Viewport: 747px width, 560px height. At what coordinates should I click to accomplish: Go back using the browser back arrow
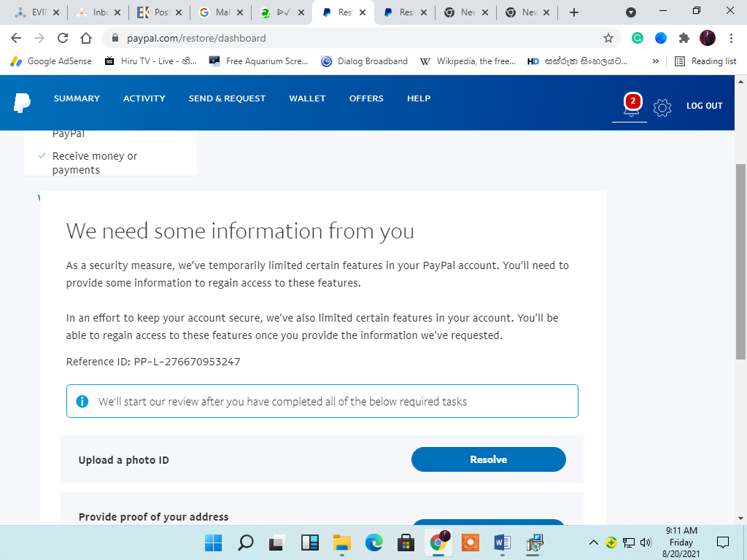pyautogui.click(x=16, y=38)
